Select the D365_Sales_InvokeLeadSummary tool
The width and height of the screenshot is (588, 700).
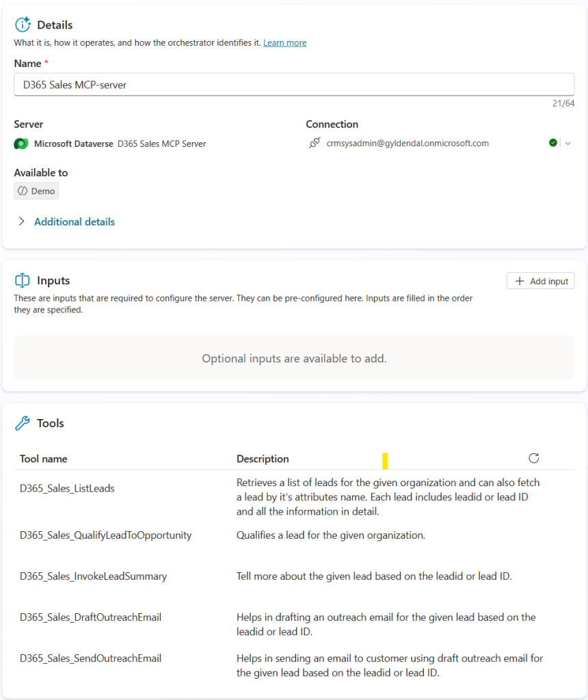click(x=93, y=576)
